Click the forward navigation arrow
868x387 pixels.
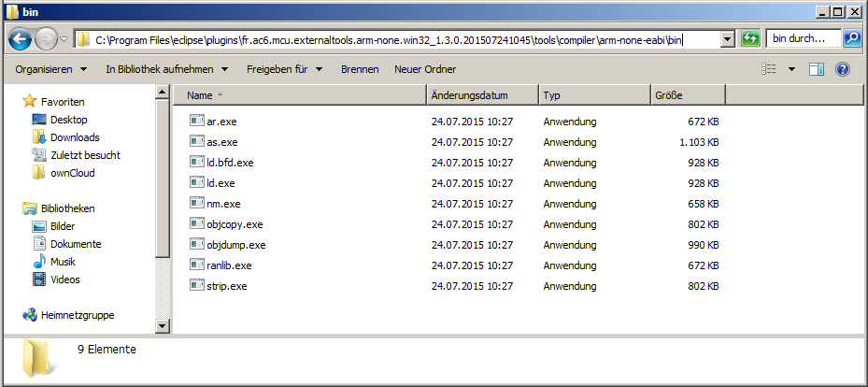(x=46, y=38)
